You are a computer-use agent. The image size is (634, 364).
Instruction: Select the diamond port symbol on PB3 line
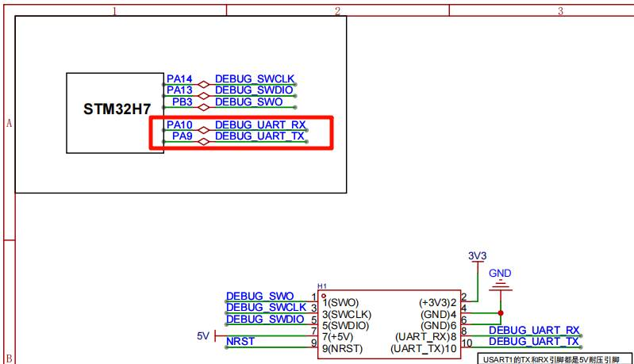(203, 108)
